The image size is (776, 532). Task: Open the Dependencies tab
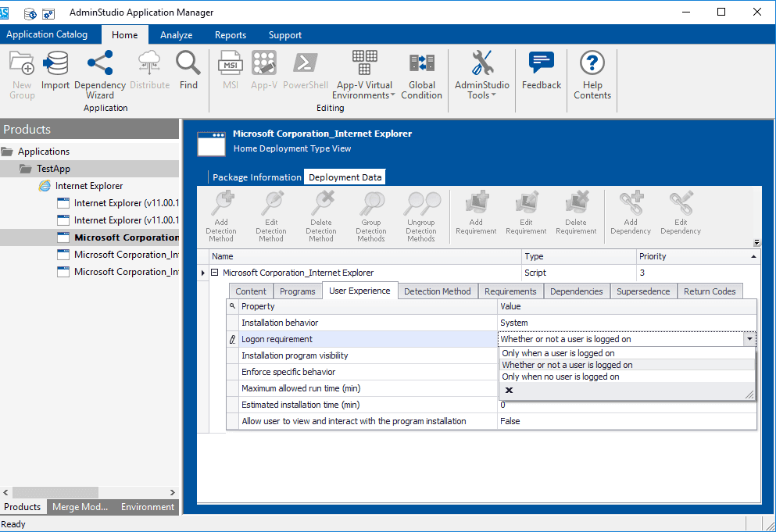pyautogui.click(x=577, y=291)
